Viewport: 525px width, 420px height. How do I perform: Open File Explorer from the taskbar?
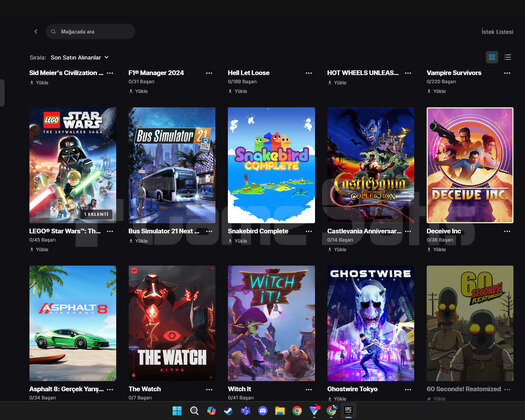[280, 411]
